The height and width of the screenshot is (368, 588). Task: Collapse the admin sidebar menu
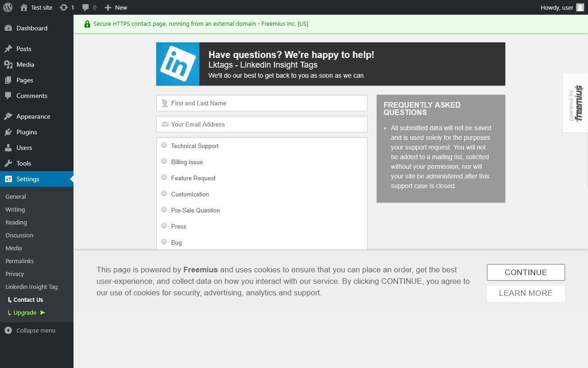[x=30, y=330]
